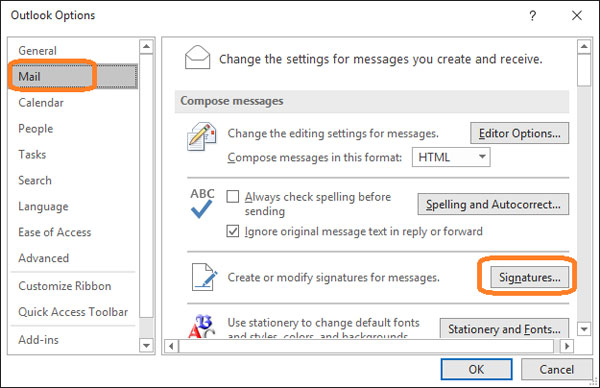Uncheck Ignore original message text in reply
The width and height of the screenshot is (600, 388).
point(233,231)
